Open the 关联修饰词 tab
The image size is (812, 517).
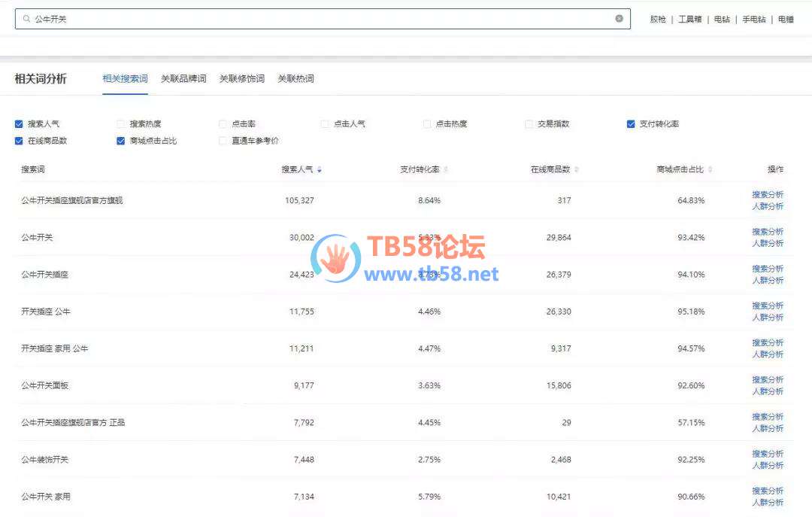pos(241,78)
